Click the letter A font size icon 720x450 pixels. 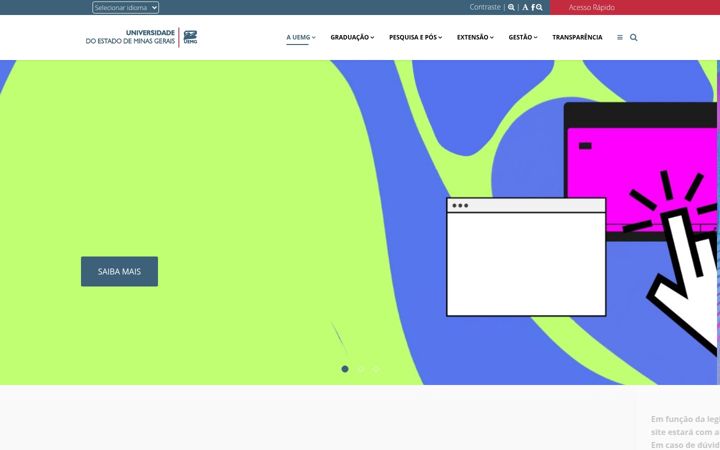[x=525, y=7]
